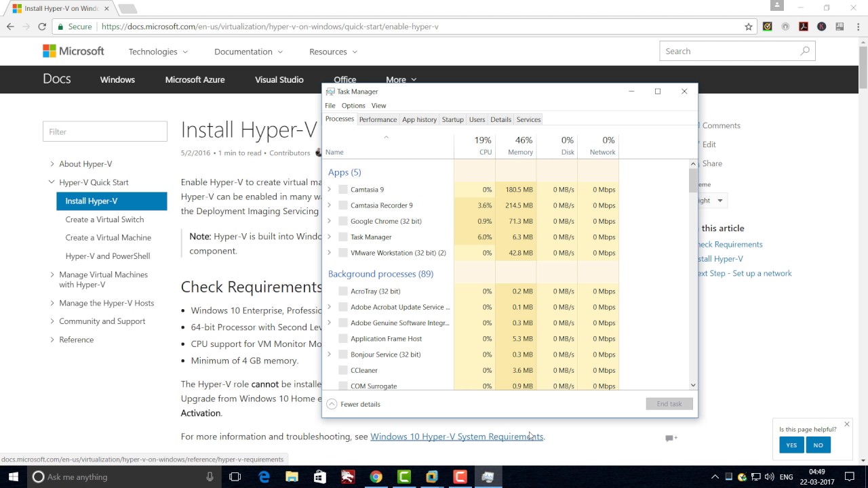The height and width of the screenshot is (488, 868).
Task: Collapse Hyper-V Quick Start sidebar section
Action: point(52,182)
